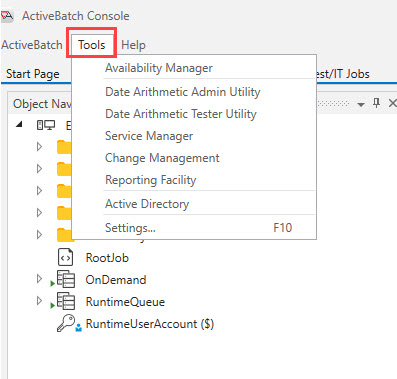Open Settings... from the Tools menu

point(130,228)
